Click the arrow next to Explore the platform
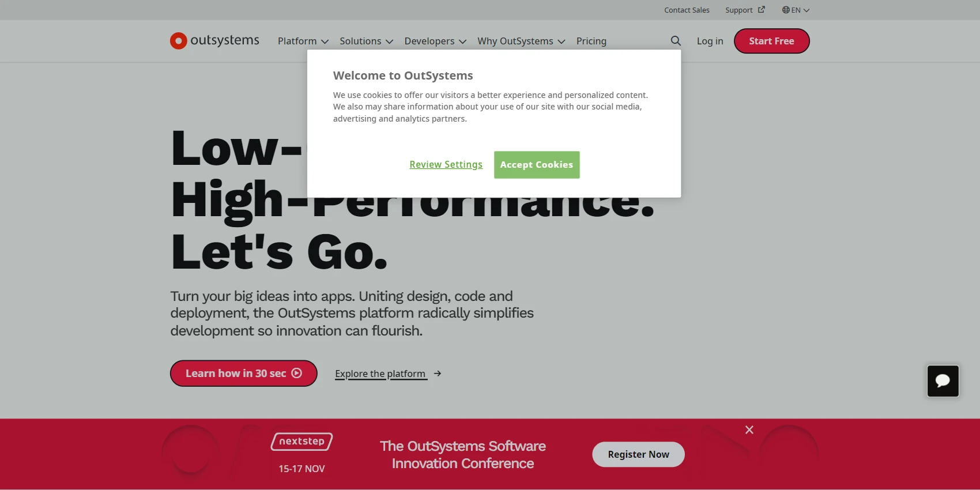This screenshot has width=980, height=490. (438, 374)
